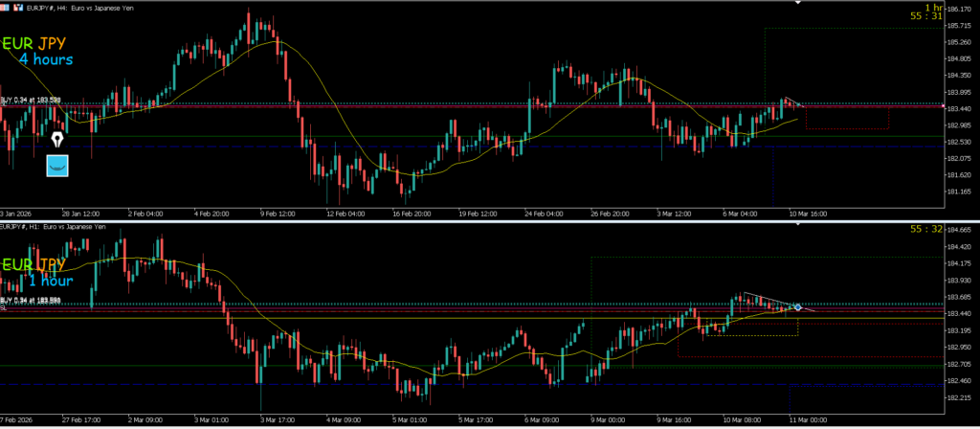Click the diamond marker on the H1 trendline
The width and height of the screenshot is (980, 429).
[797, 307]
